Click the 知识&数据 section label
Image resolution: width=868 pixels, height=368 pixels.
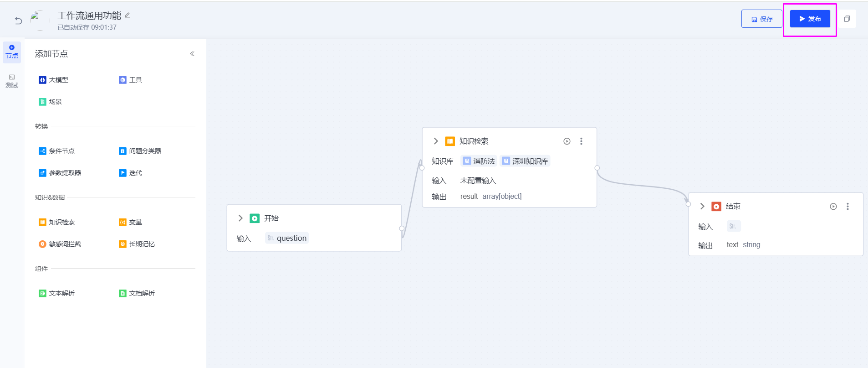pyautogui.click(x=50, y=197)
